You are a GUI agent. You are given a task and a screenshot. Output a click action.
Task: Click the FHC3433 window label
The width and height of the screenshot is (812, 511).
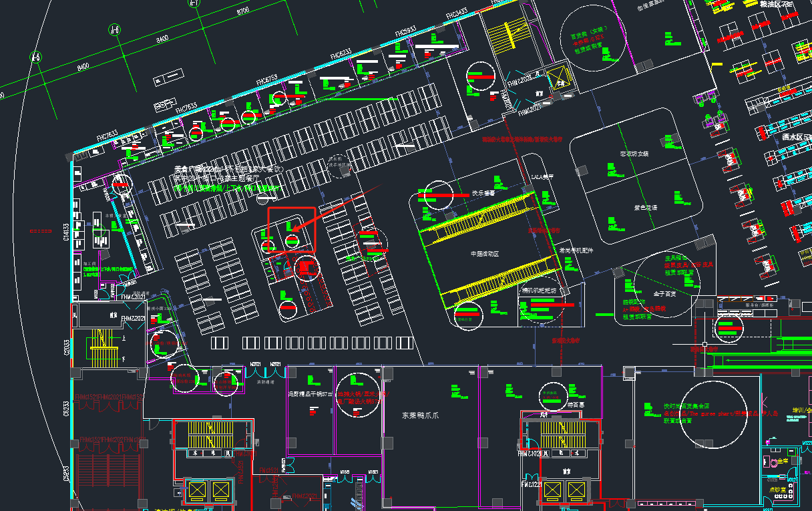point(457,13)
